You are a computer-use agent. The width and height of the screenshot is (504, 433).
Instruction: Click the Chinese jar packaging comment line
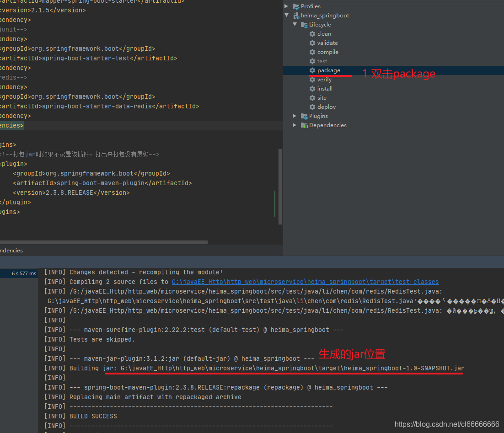coord(80,154)
